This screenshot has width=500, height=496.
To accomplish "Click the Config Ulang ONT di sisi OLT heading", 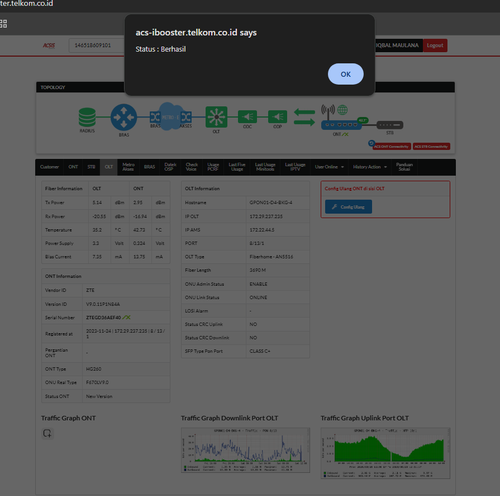I will [355, 189].
